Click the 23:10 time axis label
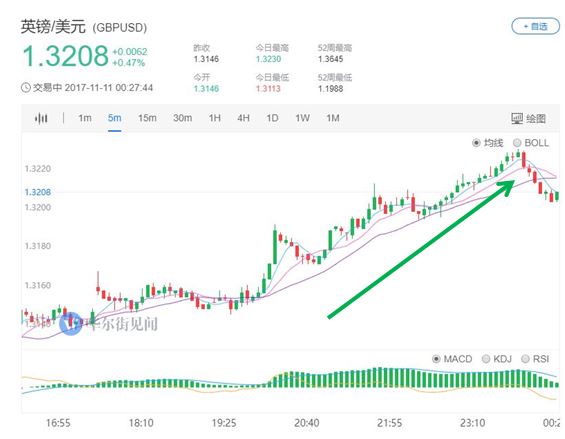The height and width of the screenshot is (439, 565). [472, 423]
